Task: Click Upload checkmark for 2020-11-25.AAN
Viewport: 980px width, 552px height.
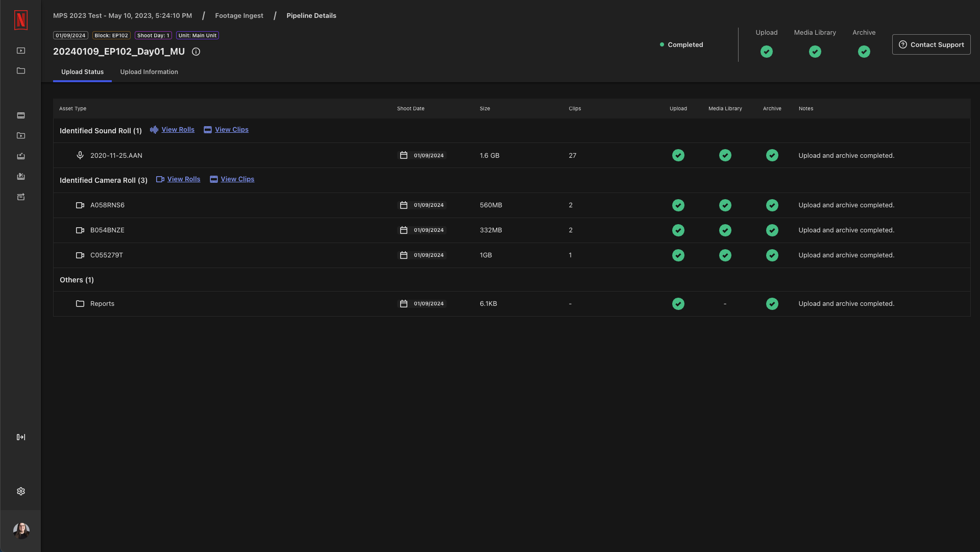Action: coord(678,155)
